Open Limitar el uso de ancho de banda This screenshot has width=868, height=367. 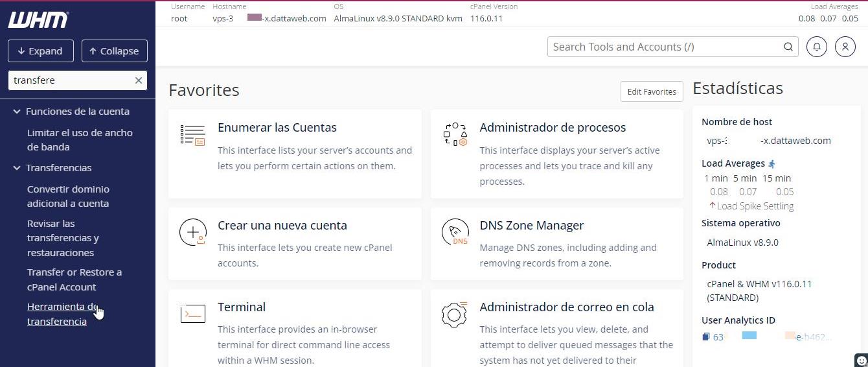tap(80, 139)
